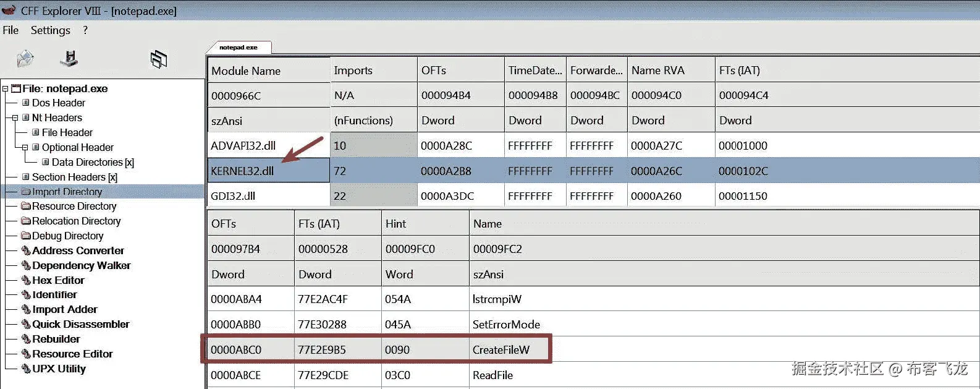Click the save toolbar icon
This screenshot has width=980, height=389.
point(69,59)
